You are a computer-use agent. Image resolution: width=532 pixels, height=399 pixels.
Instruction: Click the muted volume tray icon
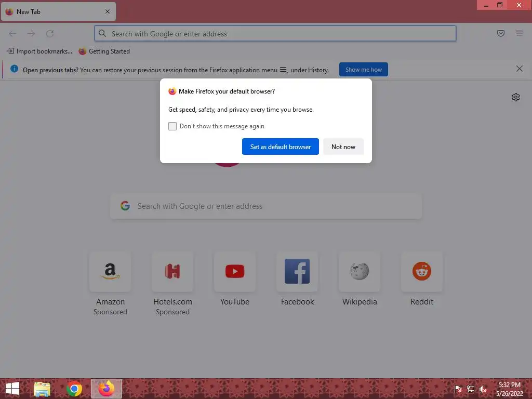(x=483, y=389)
